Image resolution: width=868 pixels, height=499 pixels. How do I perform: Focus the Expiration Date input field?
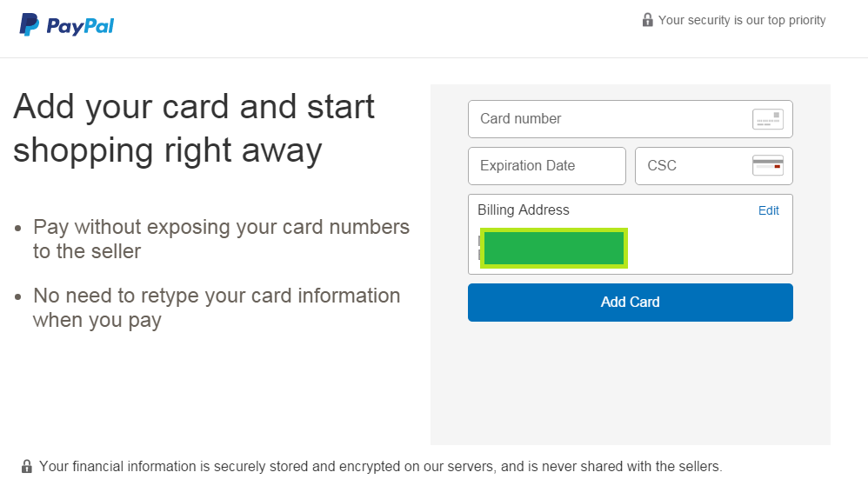click(547, 166)
